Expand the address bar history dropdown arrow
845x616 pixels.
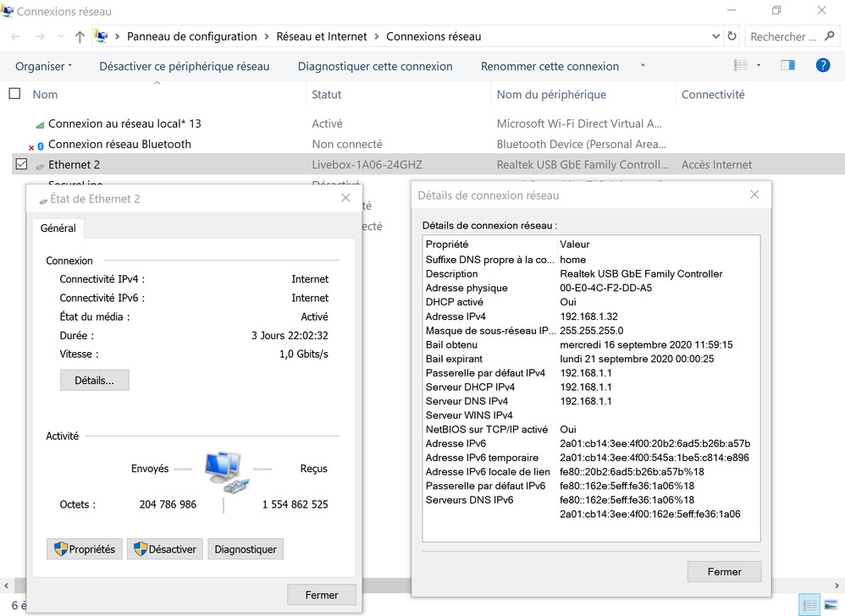coord(715,36)
